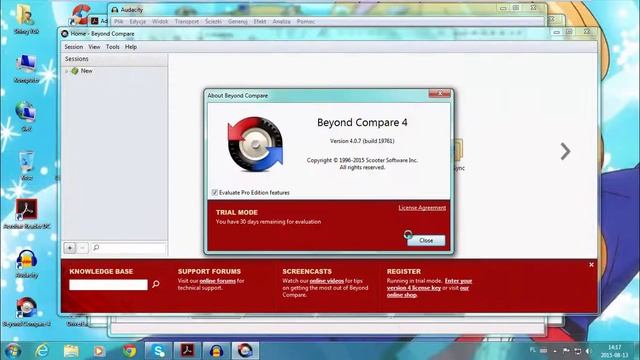The image size is (640, 360).
Task: Show next session types with right chevron
Action: [x=565, y=151]
